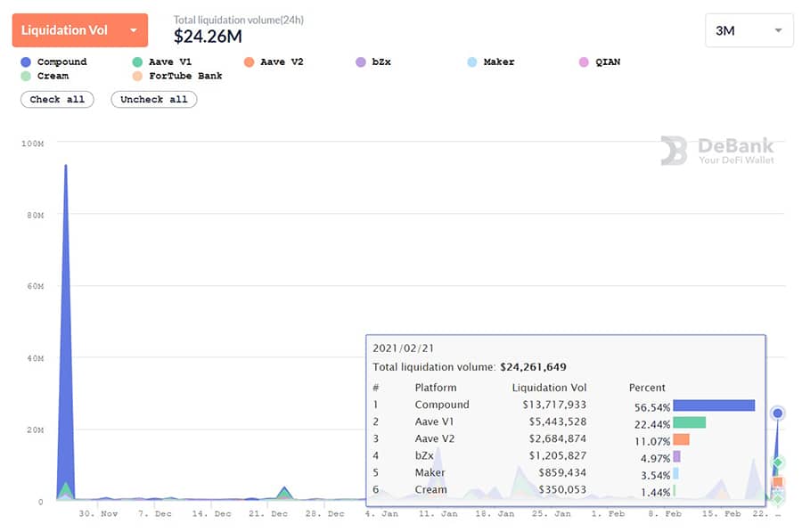Click the Aave V2 row in tooltip table
The image size is (802, 532).
coord(565,439)
